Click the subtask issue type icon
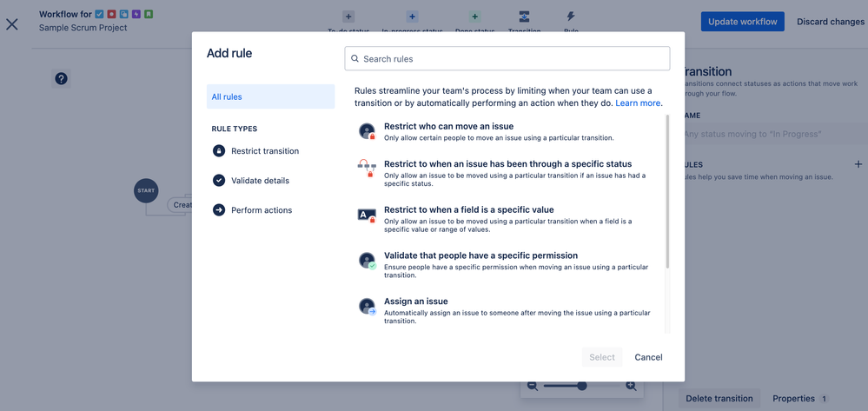The width and height of the screenshot is (868, 411). (x=124, y=14)
